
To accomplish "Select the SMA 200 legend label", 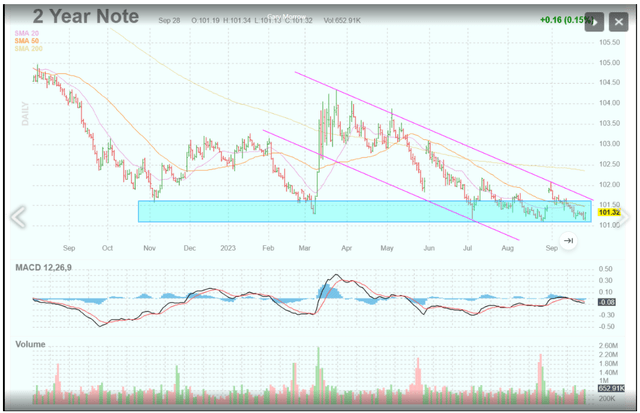I will click(28, 49).
